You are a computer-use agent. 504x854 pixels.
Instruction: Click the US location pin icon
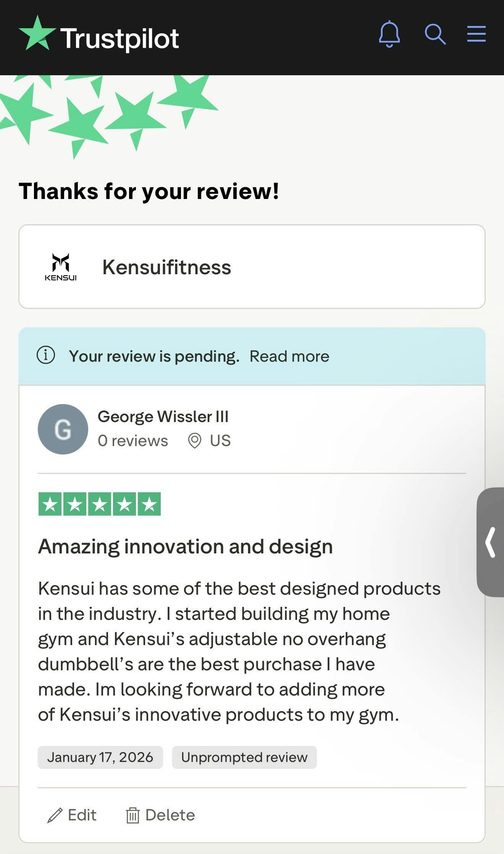[194, 441]
